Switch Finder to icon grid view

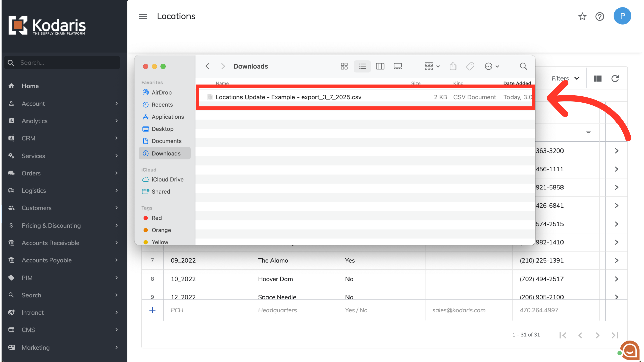click(344, 66)
